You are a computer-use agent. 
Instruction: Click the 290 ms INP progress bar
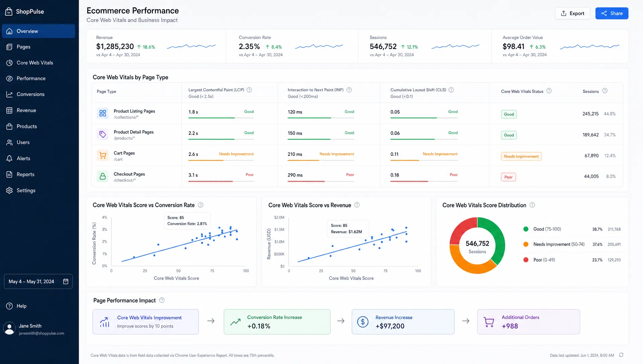[x=321, y=181]
